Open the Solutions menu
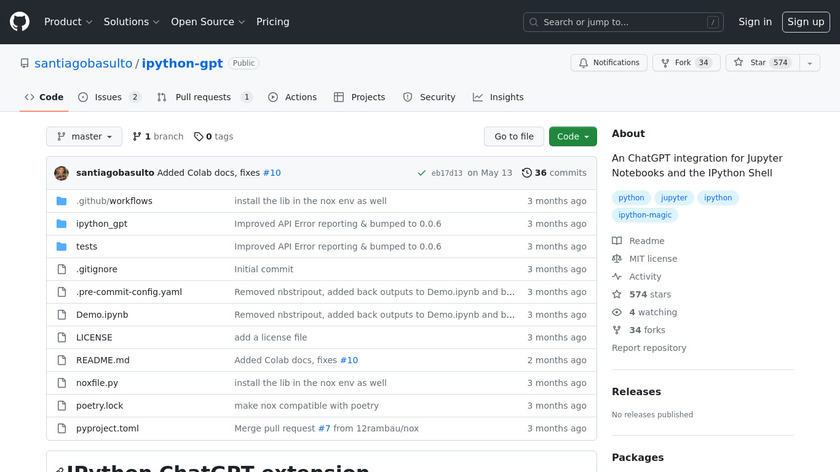 [131, 22]
